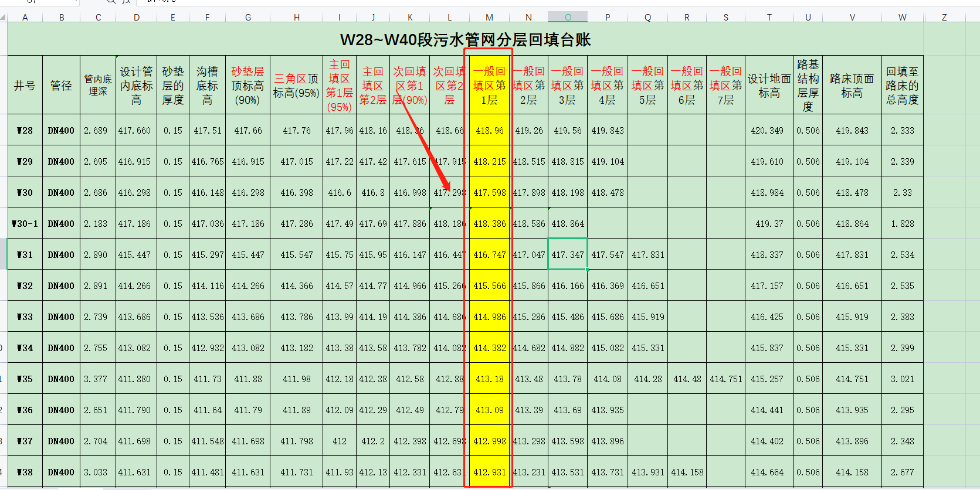980x490 pixels.
Task: Click the cell with value 2.890
Action: pyautogui.click(x=98, y=254)
